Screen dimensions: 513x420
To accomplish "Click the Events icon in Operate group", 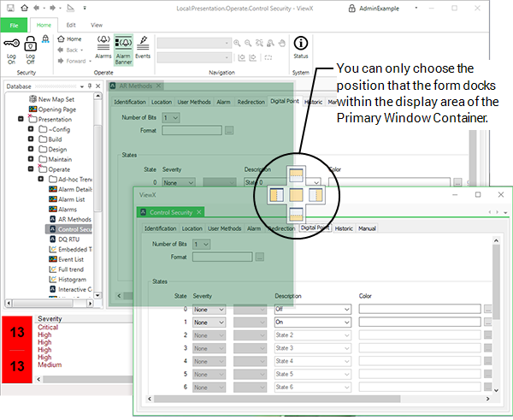I will 143,43.
